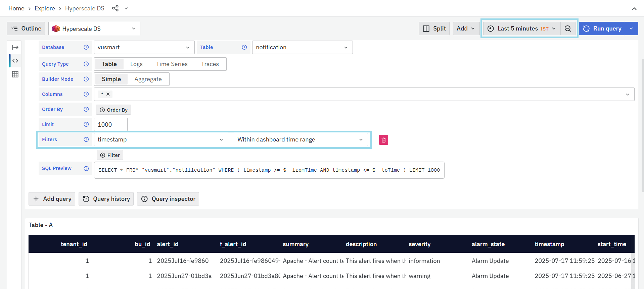The width and height of the screenshot is (644, 289).
Task: Click the table view icon in sidebar
Action: click(x=15, y=74)
